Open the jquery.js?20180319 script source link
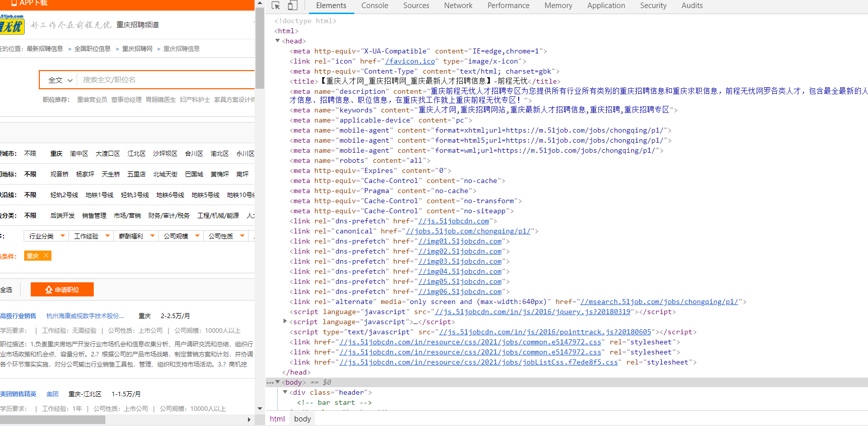Screen dimensions: 868x426 533,312
